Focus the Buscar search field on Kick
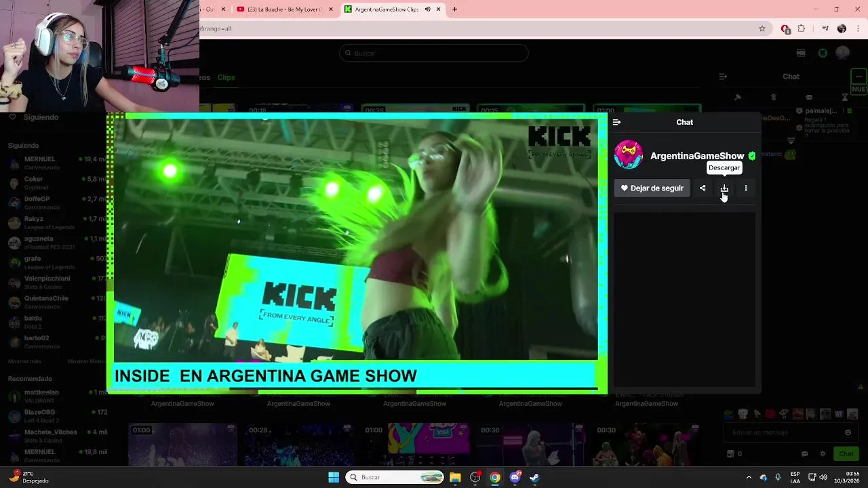Screen dimensions: 868x488 point(434,53)
